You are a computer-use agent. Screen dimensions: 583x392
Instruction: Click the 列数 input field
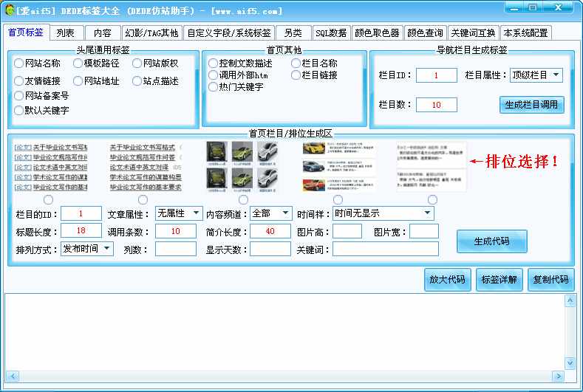click(176, 249)
